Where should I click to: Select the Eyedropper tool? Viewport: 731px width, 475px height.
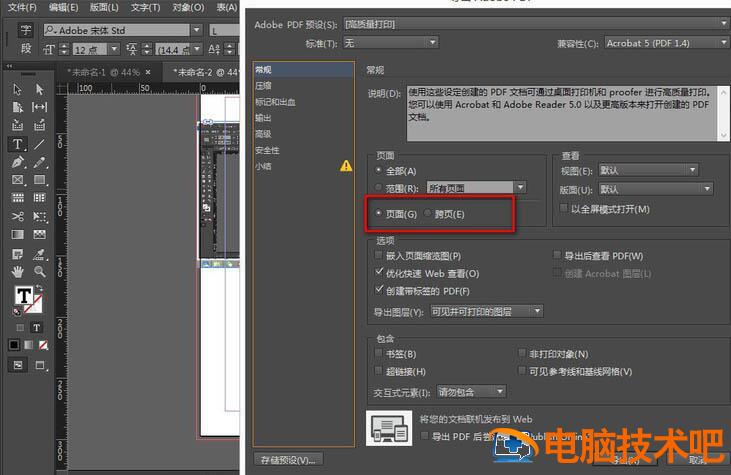click(x=40, y=254)
